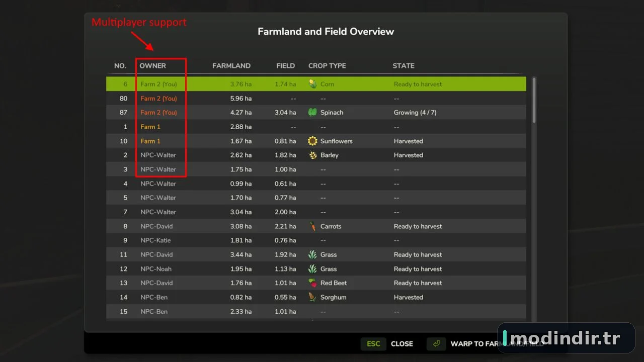Sort by the OWNER column header
644x362 pixels.
tap(152, 66)
